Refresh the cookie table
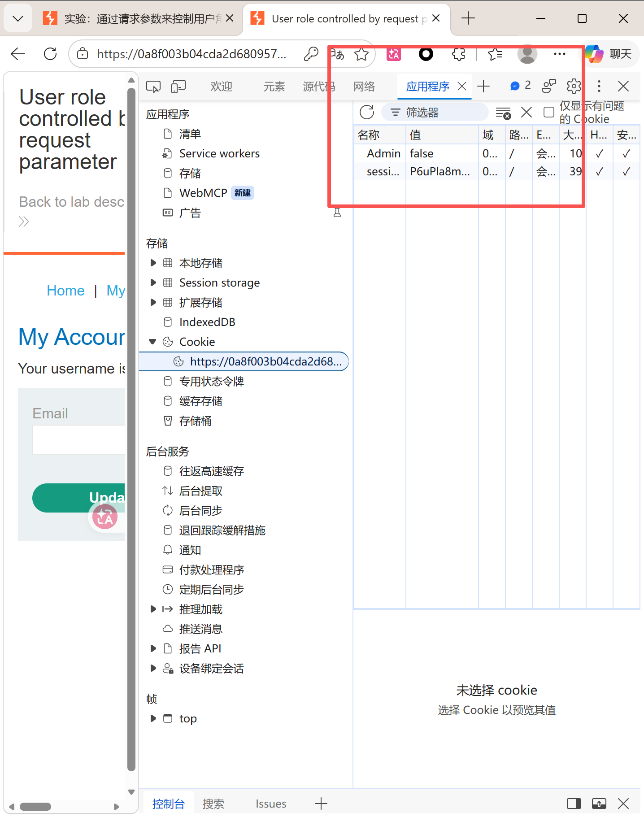 click(367, 112)
